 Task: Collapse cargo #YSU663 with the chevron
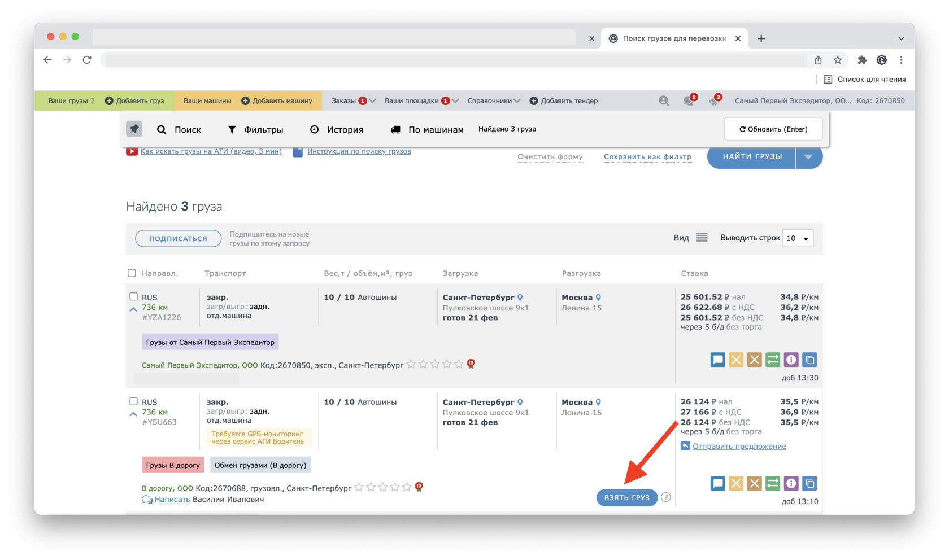point(133,414)
